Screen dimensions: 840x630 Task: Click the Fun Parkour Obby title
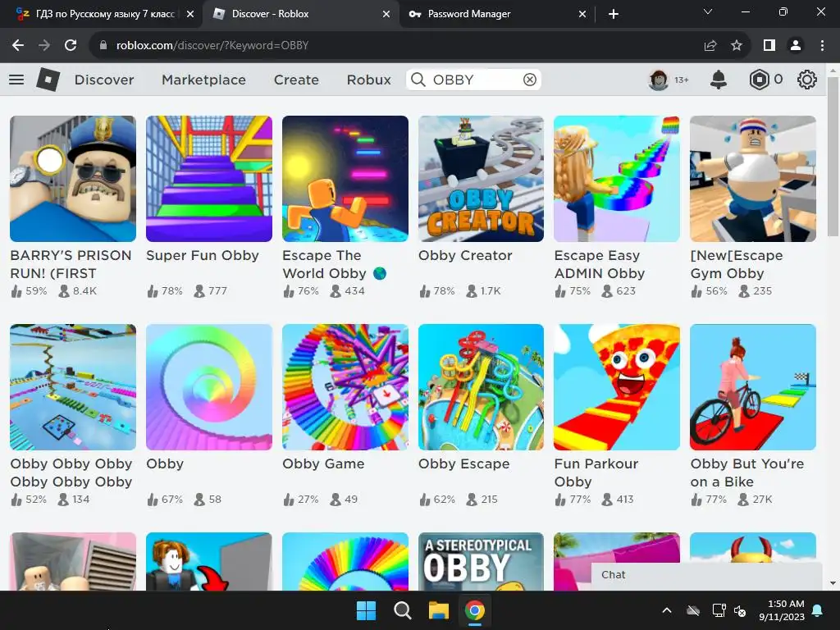tap(596, 472)
